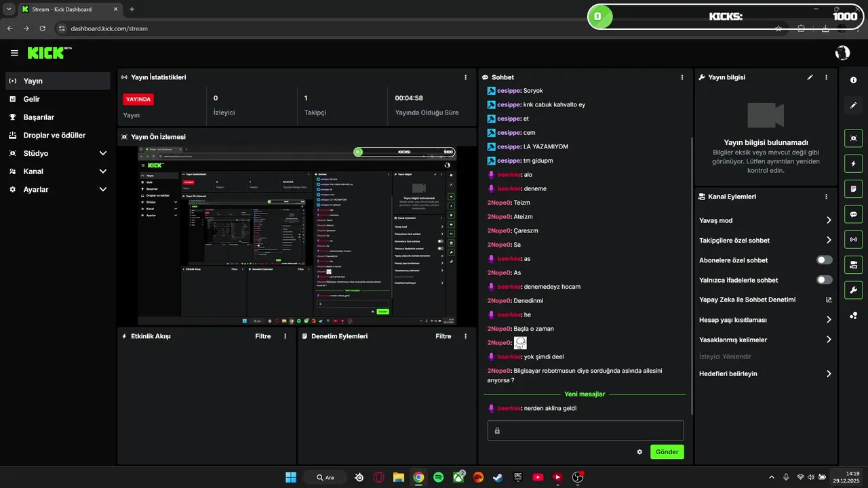Click the three-dots icon at bottom of right rail

(853, 315)
